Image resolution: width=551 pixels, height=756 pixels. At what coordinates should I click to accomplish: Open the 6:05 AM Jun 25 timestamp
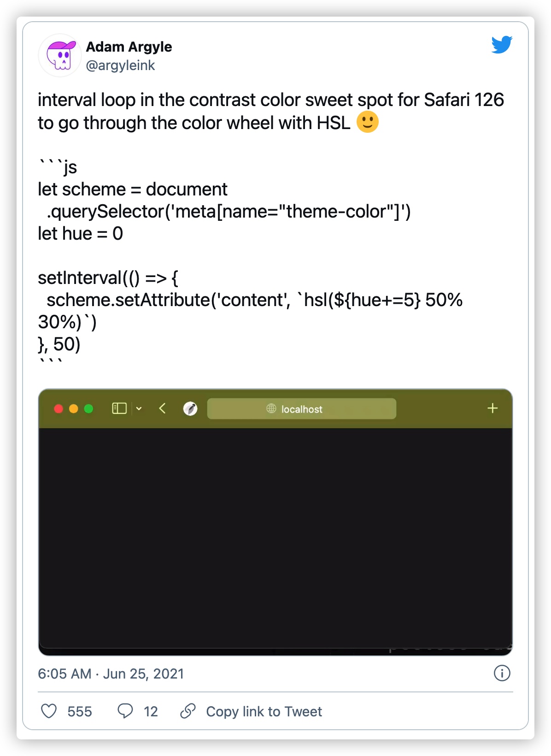click(x=111, y=673)
